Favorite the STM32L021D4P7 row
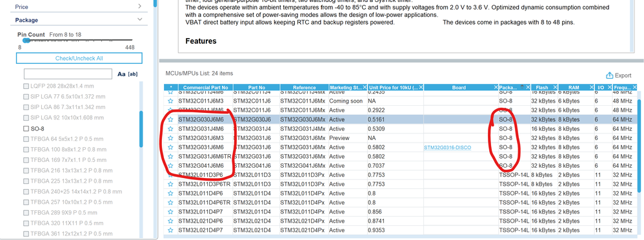The width and height of the screenshot is (644, 240). (x=170, y=230)
